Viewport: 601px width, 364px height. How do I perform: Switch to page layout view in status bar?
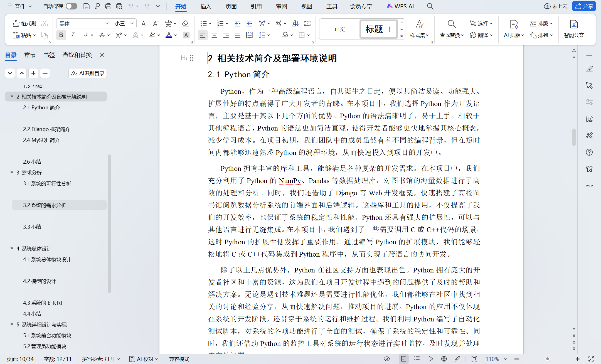click(403, 359)
